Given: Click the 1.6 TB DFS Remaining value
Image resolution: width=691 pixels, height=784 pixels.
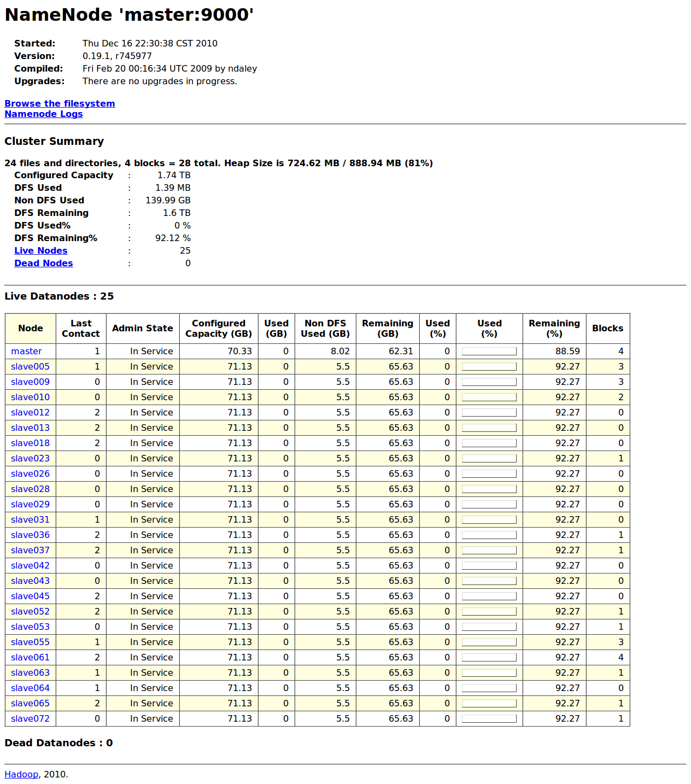Looking at the screenshot, I should pyautogui.click(x=177, y=213).
